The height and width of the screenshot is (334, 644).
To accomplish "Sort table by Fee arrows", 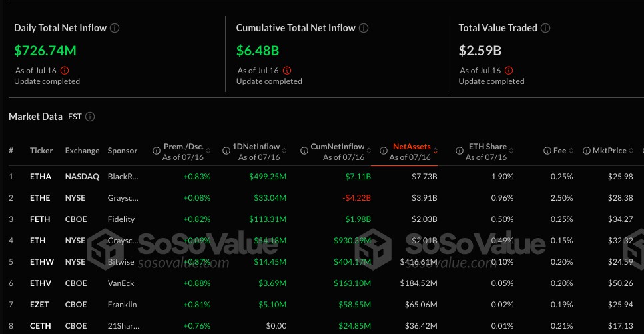I will (571, 151).
